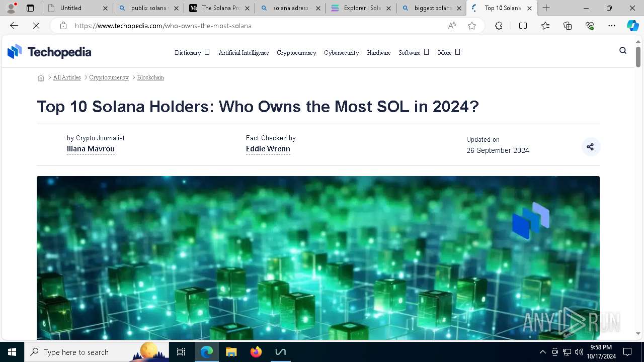Screen dimensions: 644x362
Task: Open the site search magnifier icon
Action: 623,50
